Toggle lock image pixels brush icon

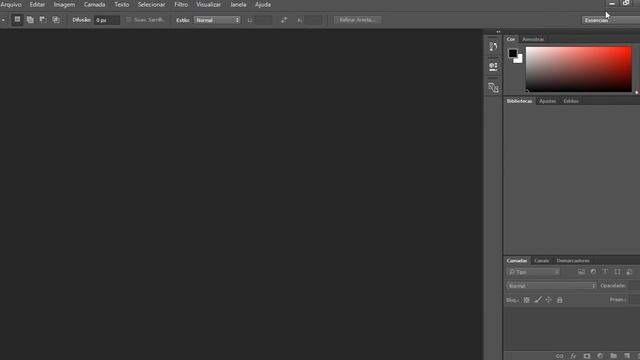538,300
